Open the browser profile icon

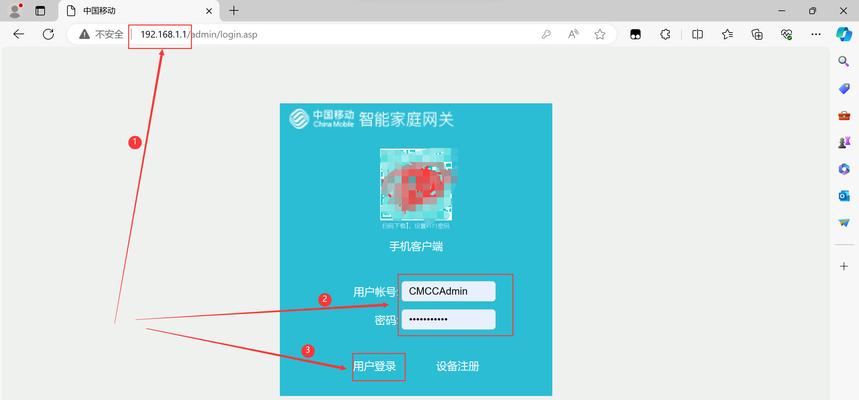pos(15,10)
